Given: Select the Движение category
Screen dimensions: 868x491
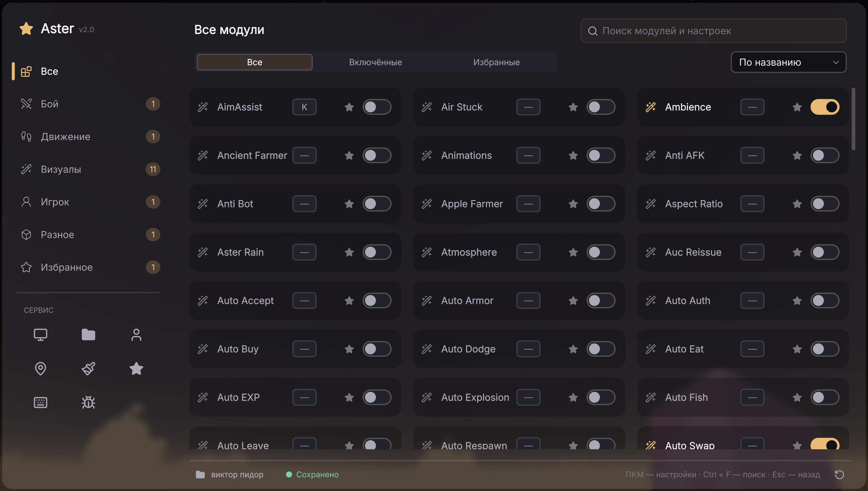Looking at the screenshot, I should point(88,137).
